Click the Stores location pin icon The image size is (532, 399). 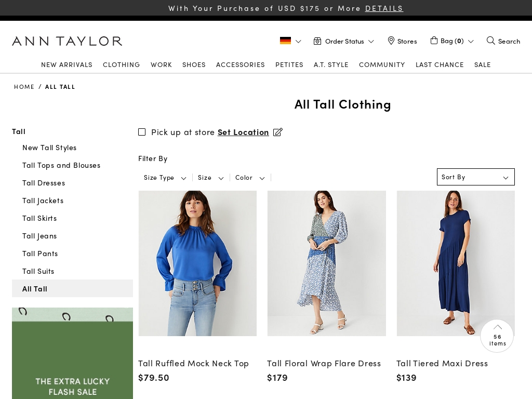click(x=391, y=41)
